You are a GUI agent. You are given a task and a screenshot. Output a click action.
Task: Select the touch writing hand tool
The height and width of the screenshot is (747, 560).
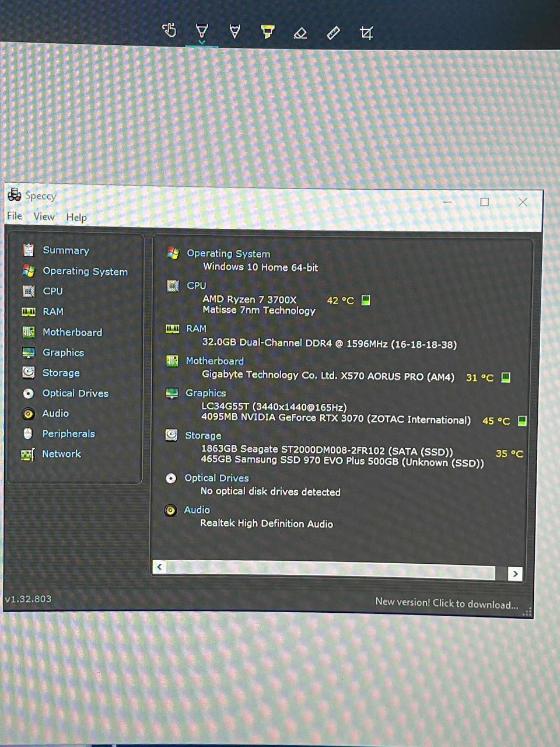tap(169, 30)
